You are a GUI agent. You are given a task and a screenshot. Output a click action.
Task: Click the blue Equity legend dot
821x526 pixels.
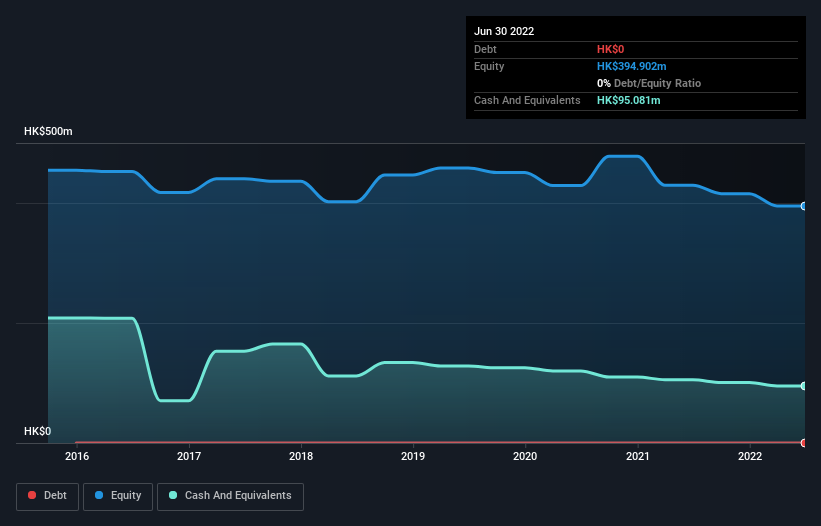pyautogui.click(x=99, y=495)
